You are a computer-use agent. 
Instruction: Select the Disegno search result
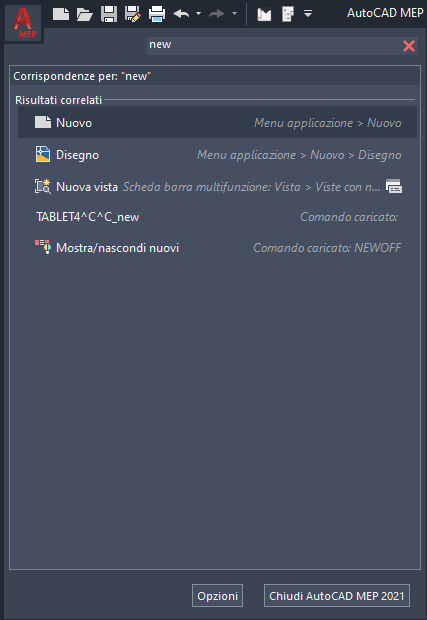217,155
